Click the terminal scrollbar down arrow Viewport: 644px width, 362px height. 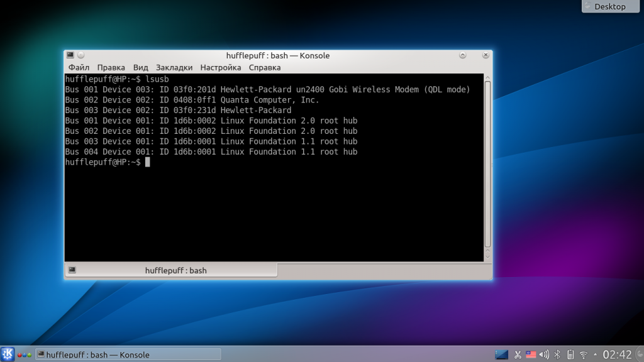(487, 257)
